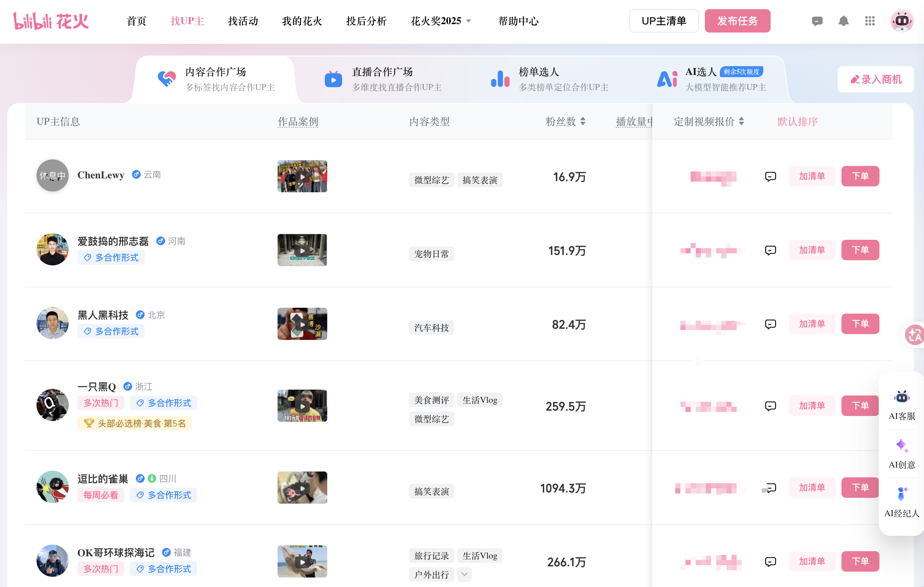The height and width of the screenshot is (587, 924).
Task: Open 投后分析 navigation item
Action: (366, 21)
